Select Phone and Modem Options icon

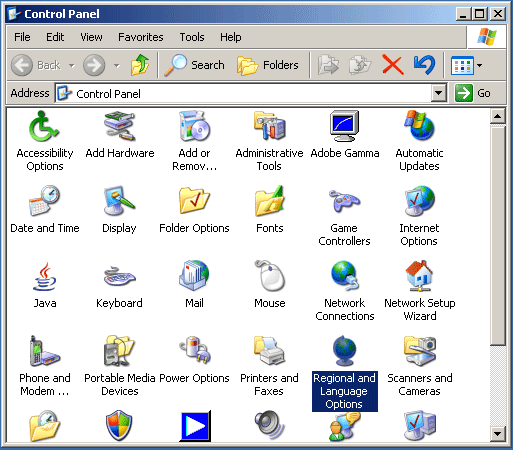pyautogui.click(x=44, y=351)
